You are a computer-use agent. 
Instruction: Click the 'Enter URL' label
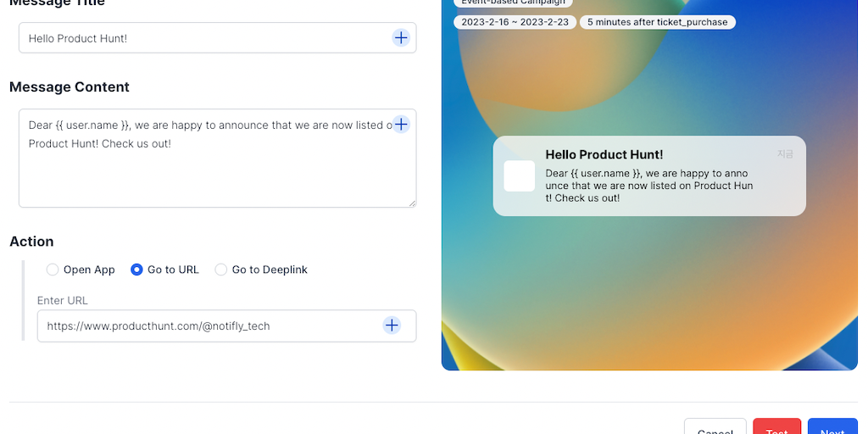(x=63, y=301)
